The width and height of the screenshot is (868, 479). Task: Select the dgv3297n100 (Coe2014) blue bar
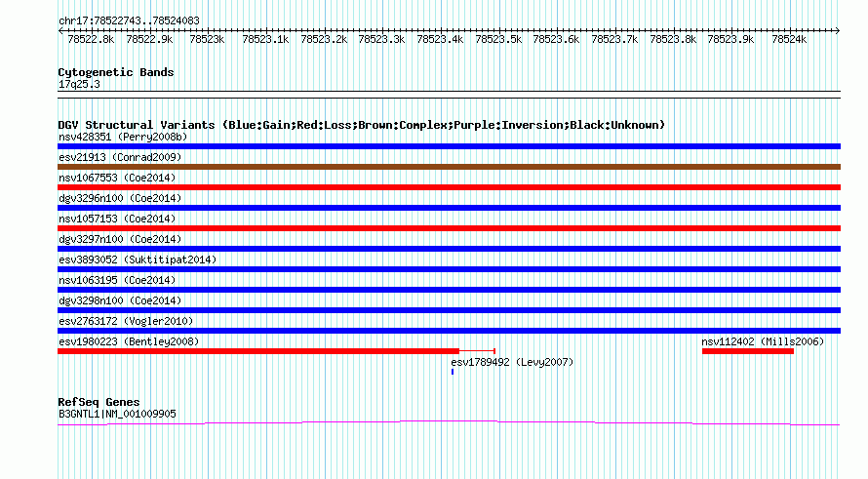point(449,249)
